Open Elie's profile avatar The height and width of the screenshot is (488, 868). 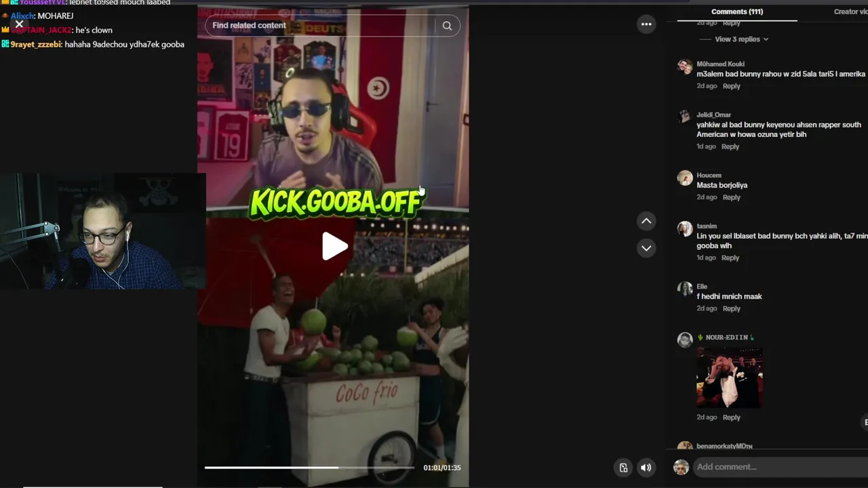[x=685, y=289]
